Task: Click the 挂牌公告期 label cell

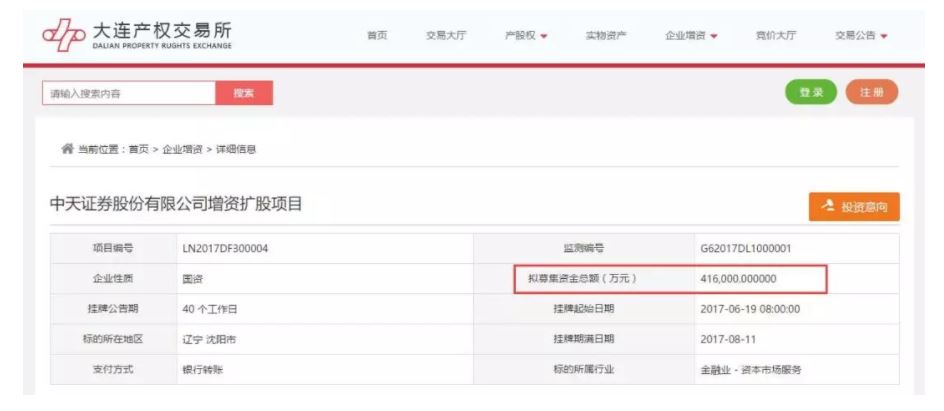Action: pyautogui.click(x=113, y=309)
